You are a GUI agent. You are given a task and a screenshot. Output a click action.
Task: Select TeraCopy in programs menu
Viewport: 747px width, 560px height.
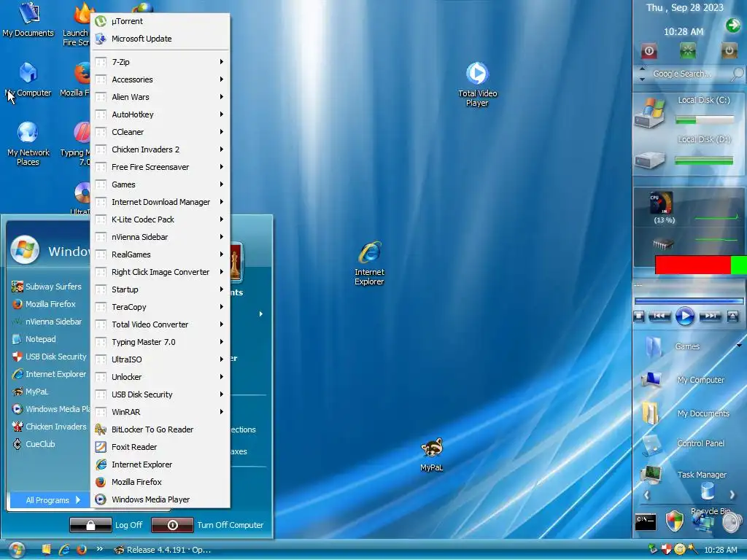tap(160, 307)
